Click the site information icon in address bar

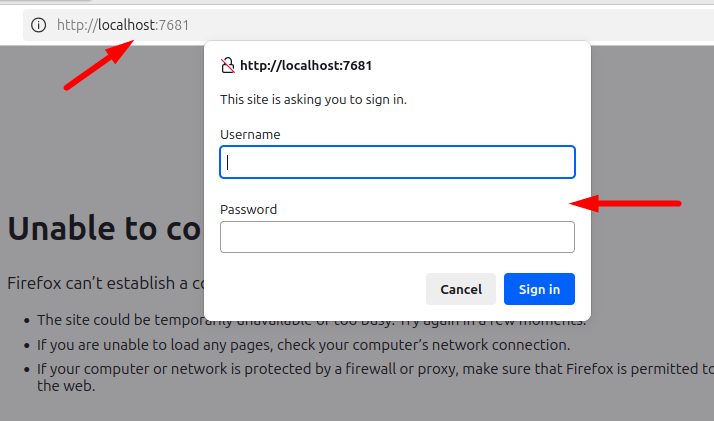coord(39,25)
